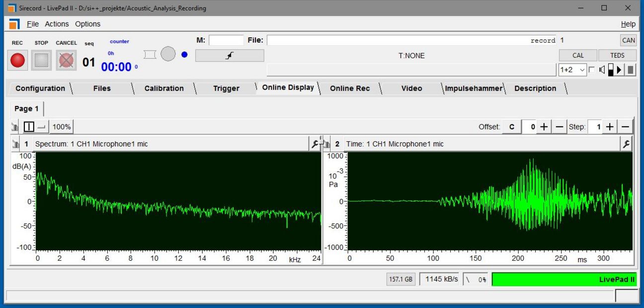Viewport: 644px width, 308px height.
Task: Switch to the Files tab
Action: (x=102, y=89)
